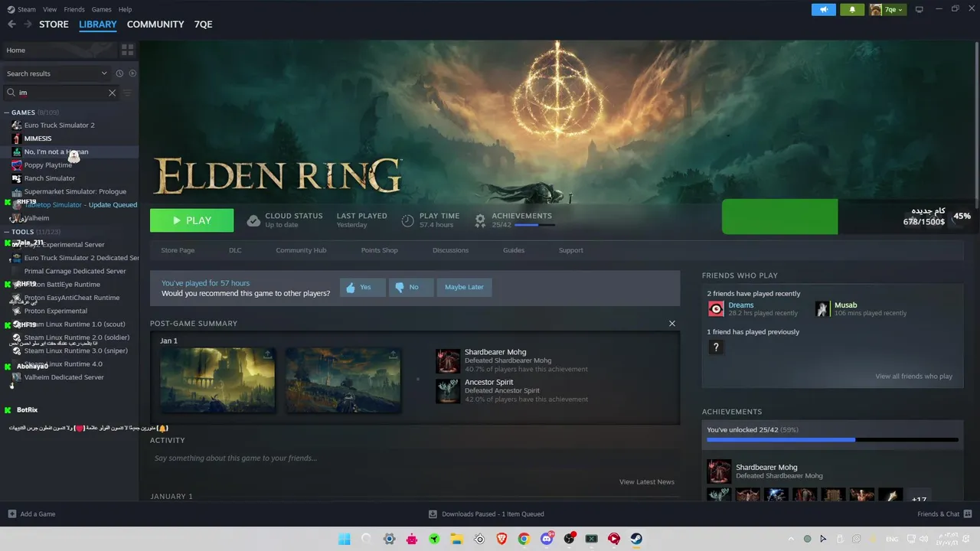
Task: Open Friends & Chat
Action: point(945,514)
